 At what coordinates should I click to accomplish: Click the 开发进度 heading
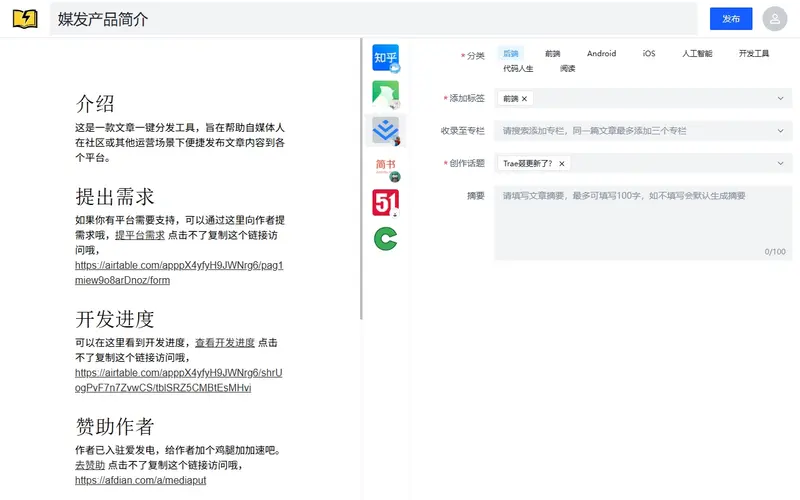(x=115, y=319)
